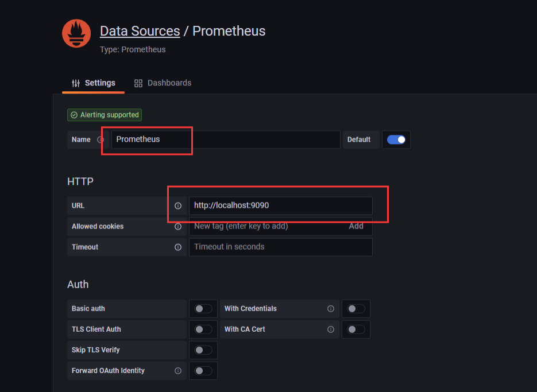
Task: Click the Timeout info icon
Action: [178, 247]
